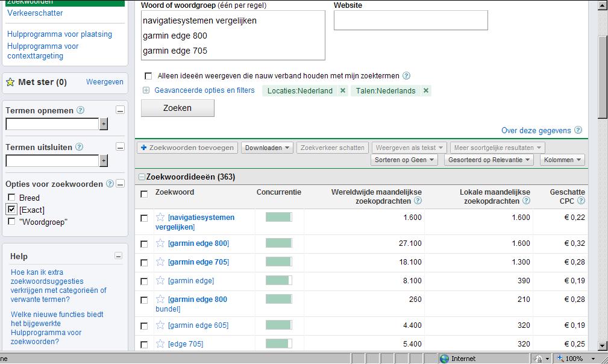Star the [garmin edge 605] keyword
The width and height of the screenshot is (608, 364).
[x=160, y=325]
